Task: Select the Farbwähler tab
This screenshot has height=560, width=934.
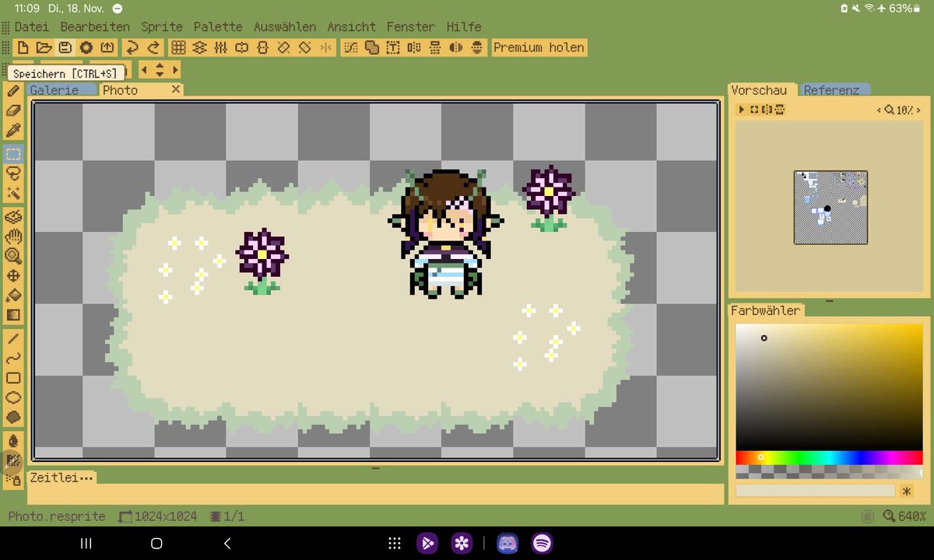Action: coord(765,310)
